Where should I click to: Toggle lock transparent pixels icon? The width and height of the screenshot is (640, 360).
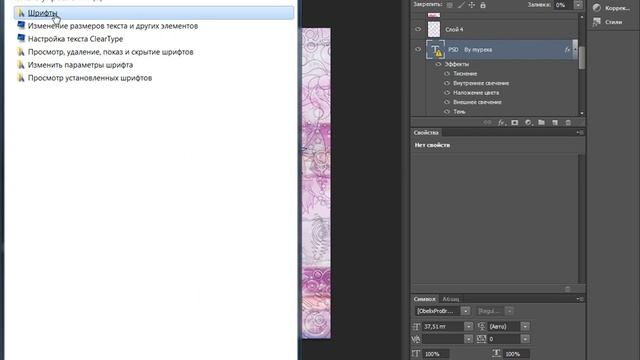tap(449, 5)
